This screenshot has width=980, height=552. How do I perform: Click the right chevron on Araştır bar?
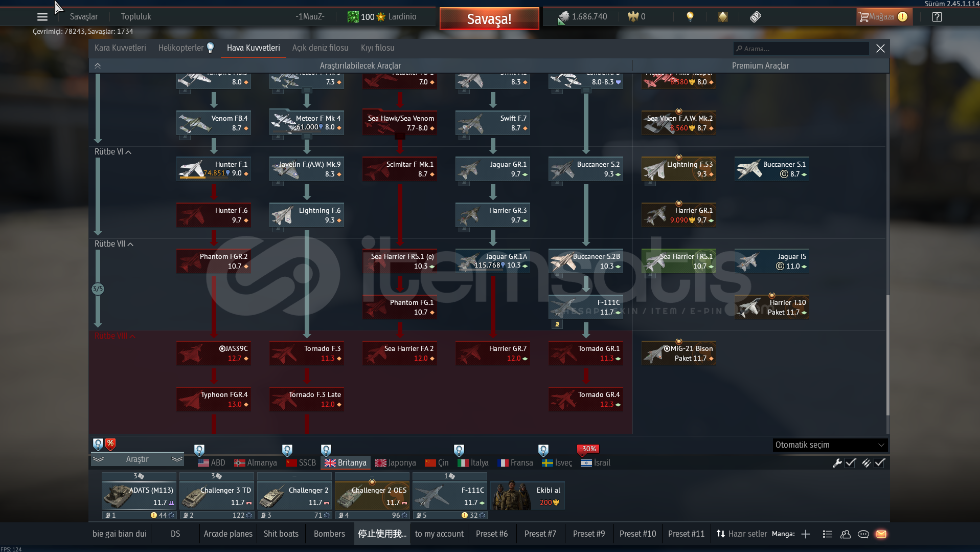(x=177, y=459)
